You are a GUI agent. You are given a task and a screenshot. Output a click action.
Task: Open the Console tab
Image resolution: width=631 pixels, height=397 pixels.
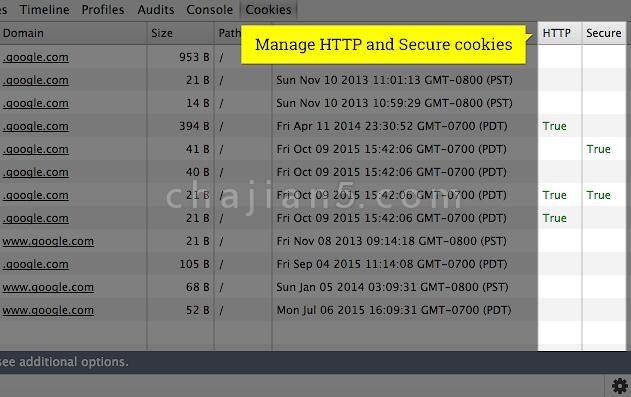tap(209, 10)
